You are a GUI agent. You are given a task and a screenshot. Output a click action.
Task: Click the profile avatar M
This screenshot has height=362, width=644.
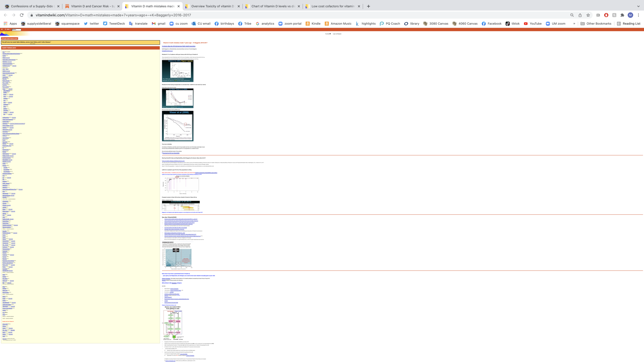(x=630, y=15)
